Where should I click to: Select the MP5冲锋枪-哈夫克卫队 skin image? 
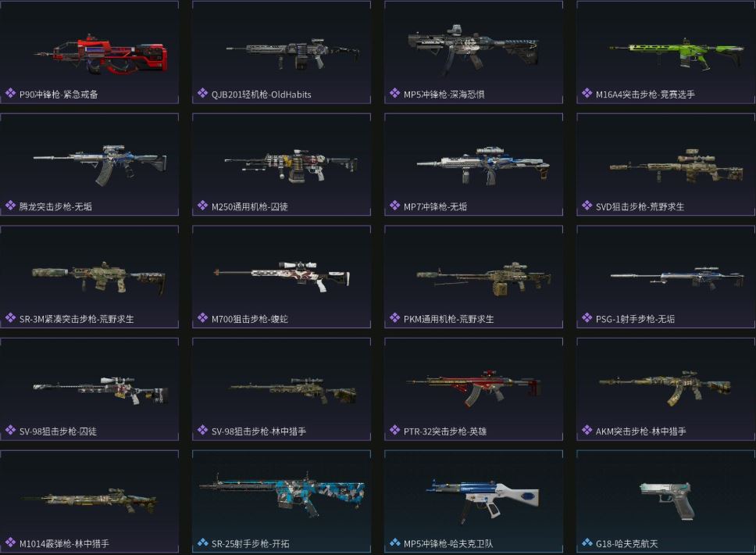pos(482,501)
